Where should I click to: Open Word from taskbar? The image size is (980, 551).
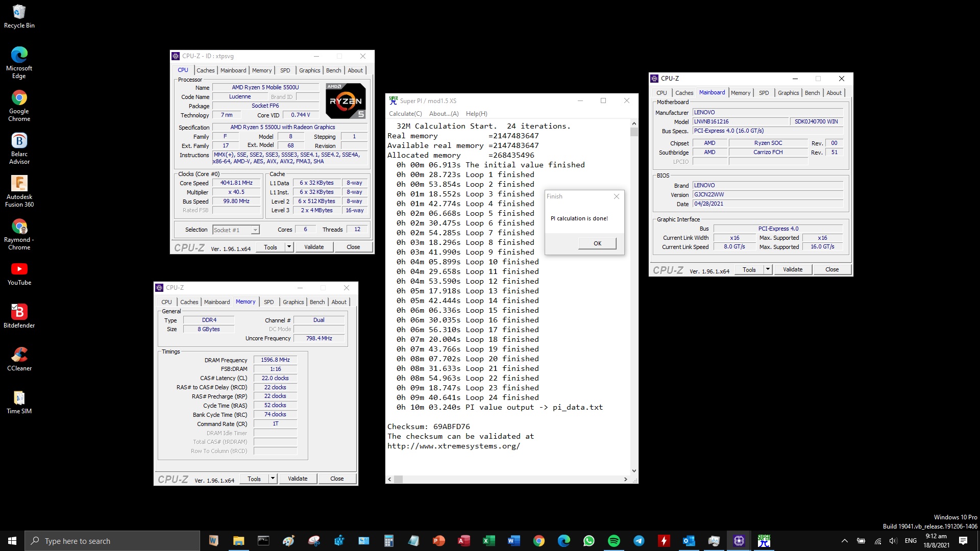(x=514, y=541)
